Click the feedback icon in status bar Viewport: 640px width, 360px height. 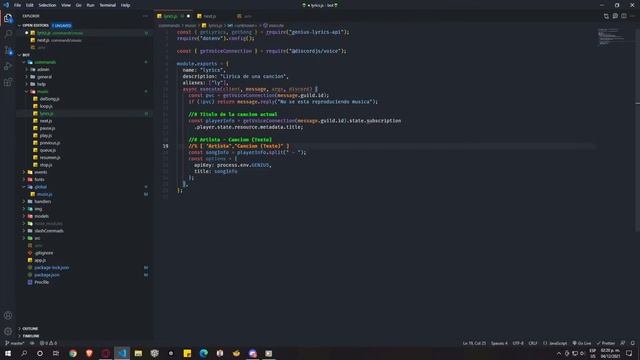click(623, 343)
